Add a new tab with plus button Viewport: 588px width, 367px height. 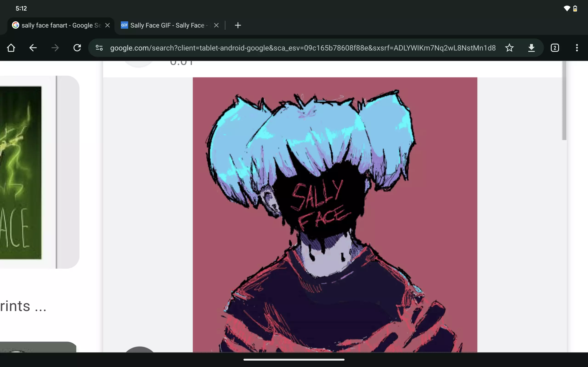click(x=238, y=25)
